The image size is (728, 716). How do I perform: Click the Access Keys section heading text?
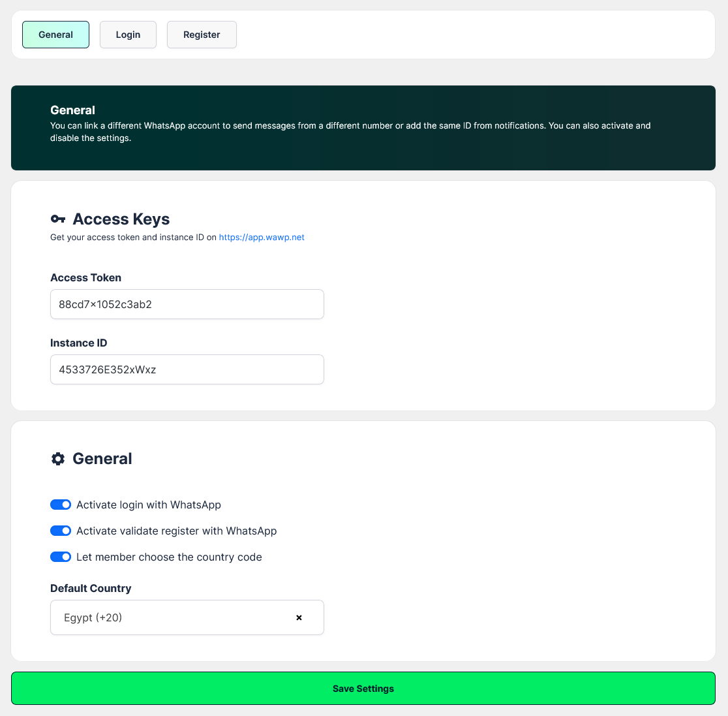click(121, 219)
